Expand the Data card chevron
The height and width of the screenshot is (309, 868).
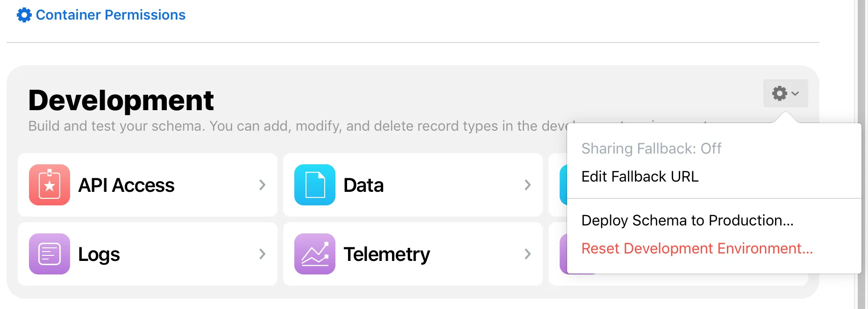[527, 185]
